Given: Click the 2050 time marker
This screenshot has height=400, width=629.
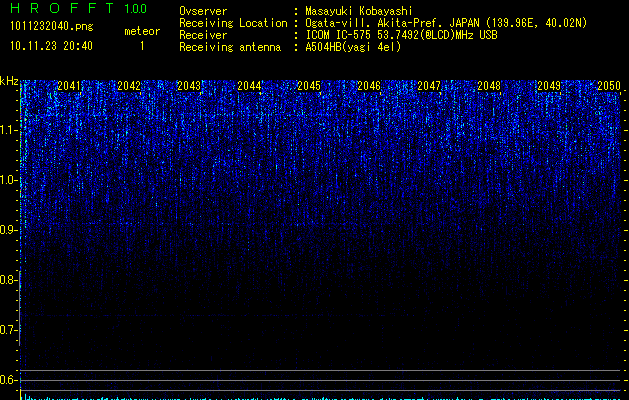Looking at the screenshot, I should [609, 86].
